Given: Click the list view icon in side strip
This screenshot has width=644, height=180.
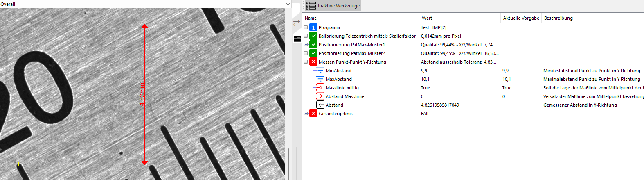Looking at the screenshot, I should click(x=297, y=39).
